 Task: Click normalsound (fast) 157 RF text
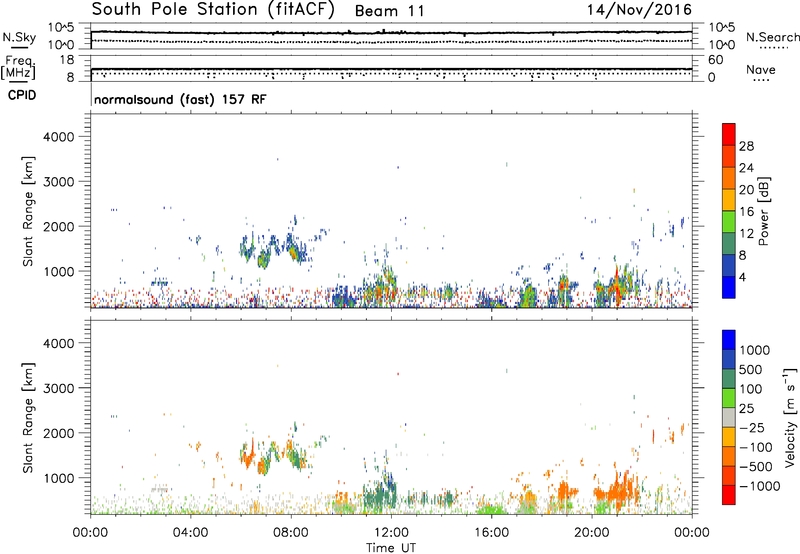click(x=180, y=99)
